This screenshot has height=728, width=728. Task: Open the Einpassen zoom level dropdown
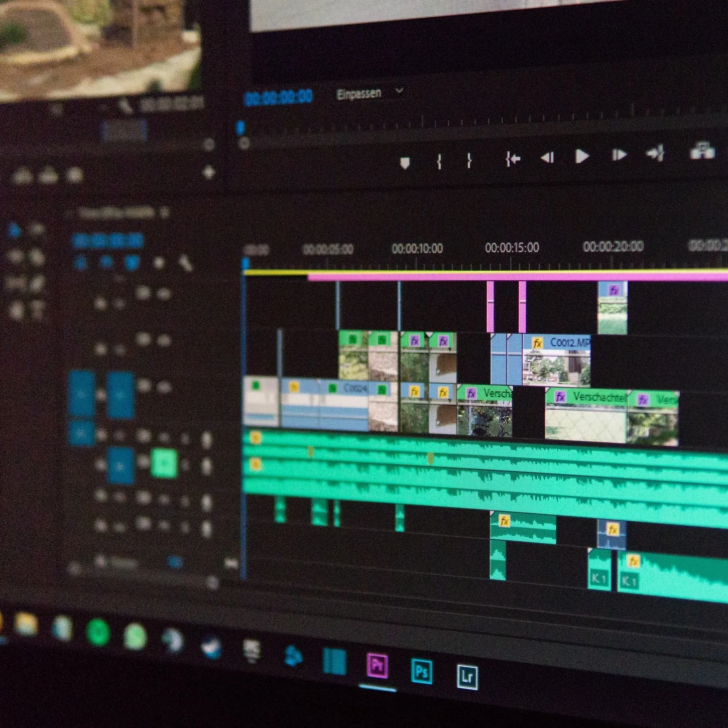point(370,93)
